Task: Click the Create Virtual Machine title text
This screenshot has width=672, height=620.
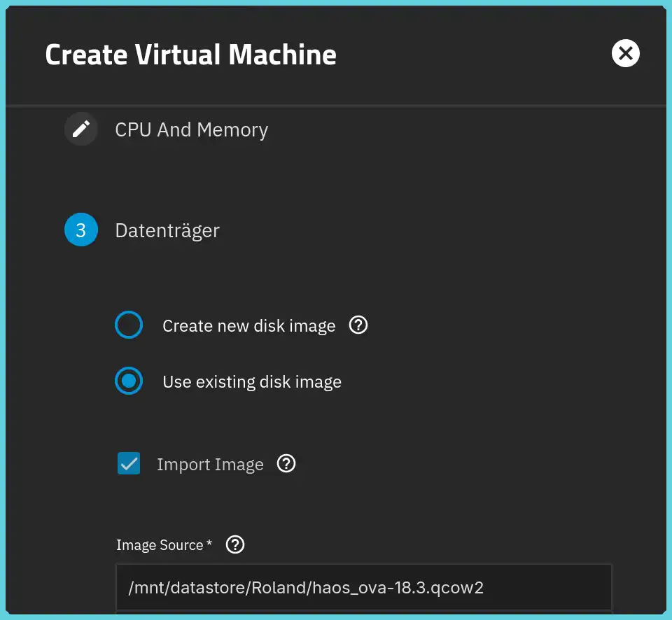Action: (190, 55)
